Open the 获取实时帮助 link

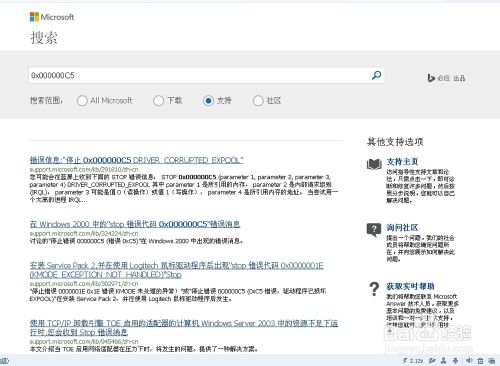[x=410, y=286]
